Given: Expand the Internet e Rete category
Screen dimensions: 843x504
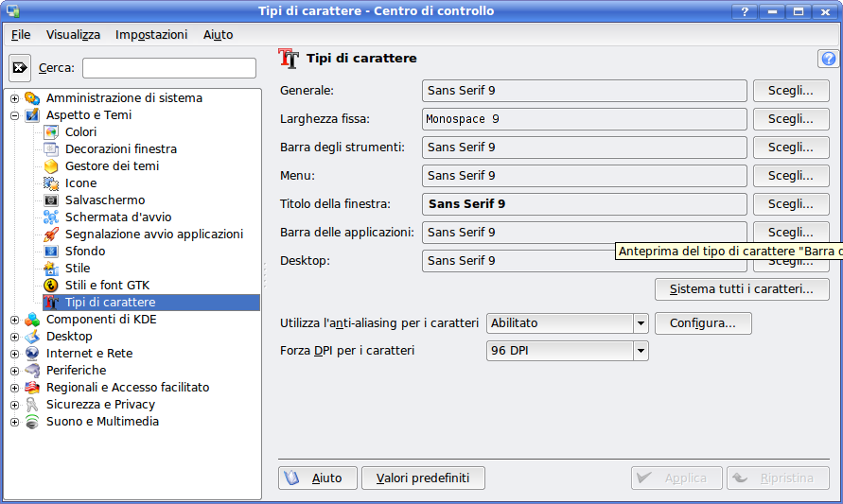Looking at the screenshot, I should click(x=14, y=354).
